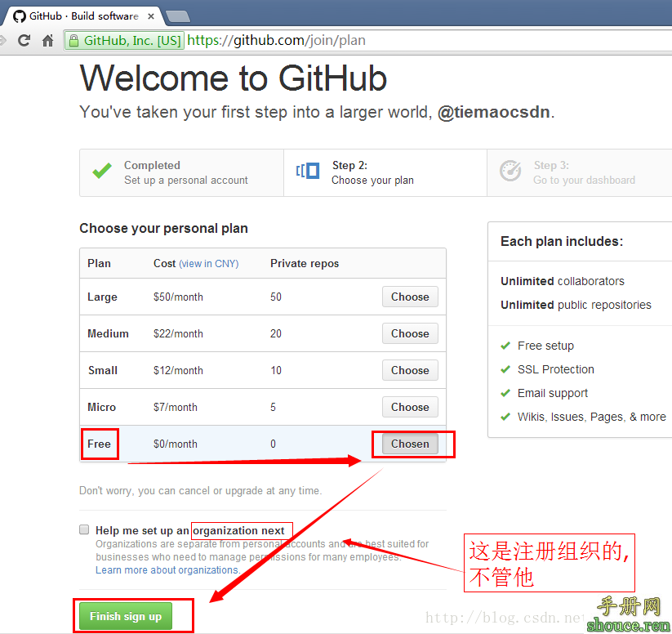Reload the page with the refresh icon
The image size is (672, 634).
[x=24, y=40]
